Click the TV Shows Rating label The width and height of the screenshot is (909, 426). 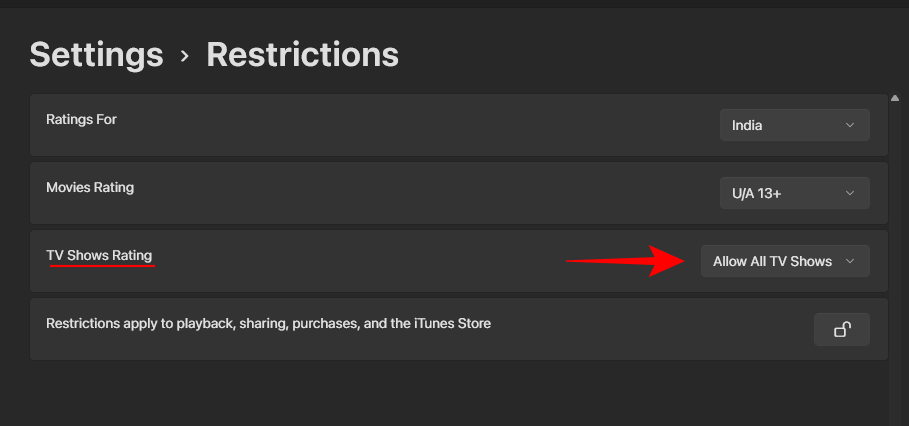click(x=99, y=255)
